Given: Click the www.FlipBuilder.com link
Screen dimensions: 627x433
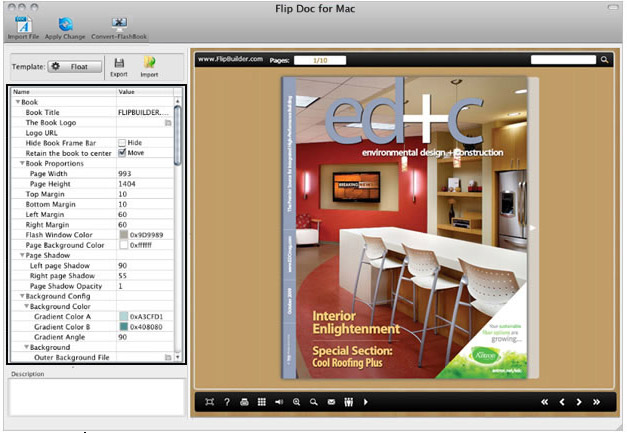Looking at the screenshot, I should click(230, 59).
